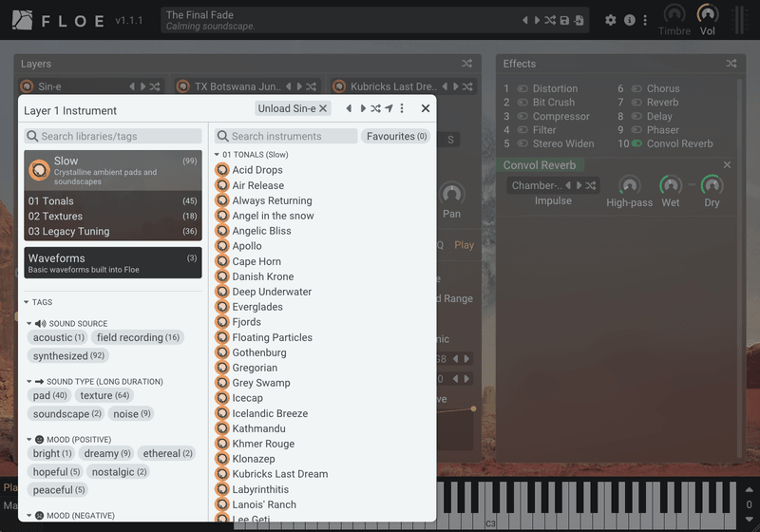Randomize effects with the Effects shuffle icon
Image resolution: width=760 pixels, height=532 pixels.
731,64
